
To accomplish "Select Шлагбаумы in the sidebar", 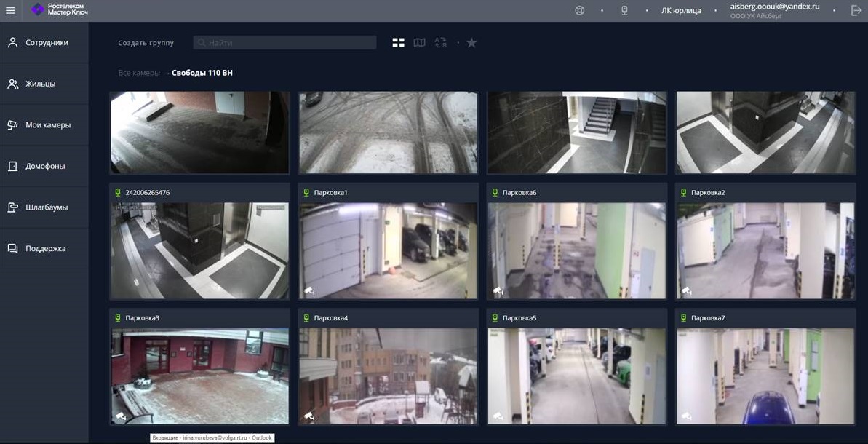I will pyautogui.click(x=47, y=207).
